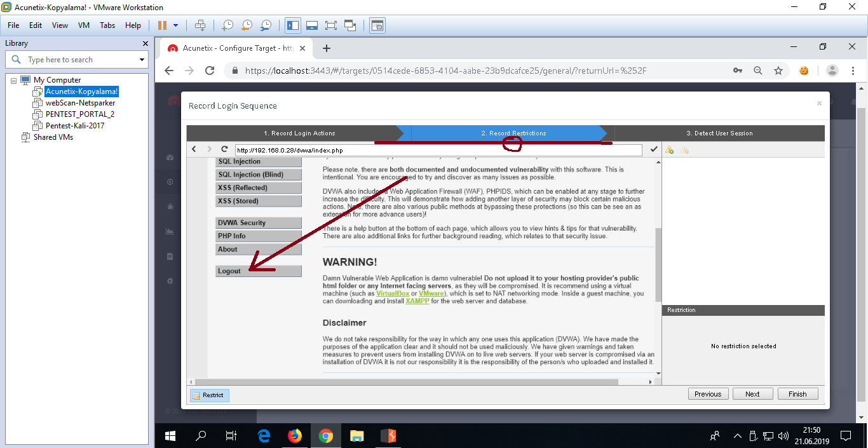Image resolution: width=868 pixels, height=448 pixels.
Task: Go to the Detect User Session step
Action: point(719,133)
